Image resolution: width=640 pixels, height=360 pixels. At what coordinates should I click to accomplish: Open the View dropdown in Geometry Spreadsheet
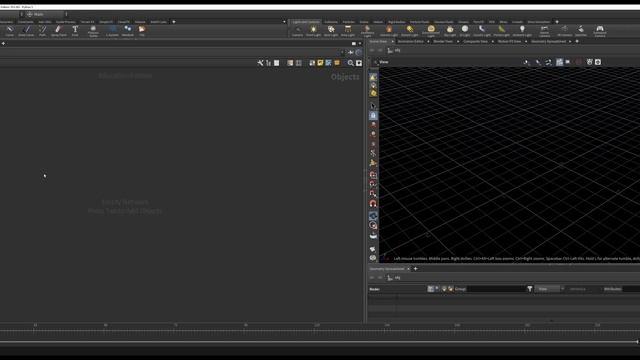pos(549,289)
